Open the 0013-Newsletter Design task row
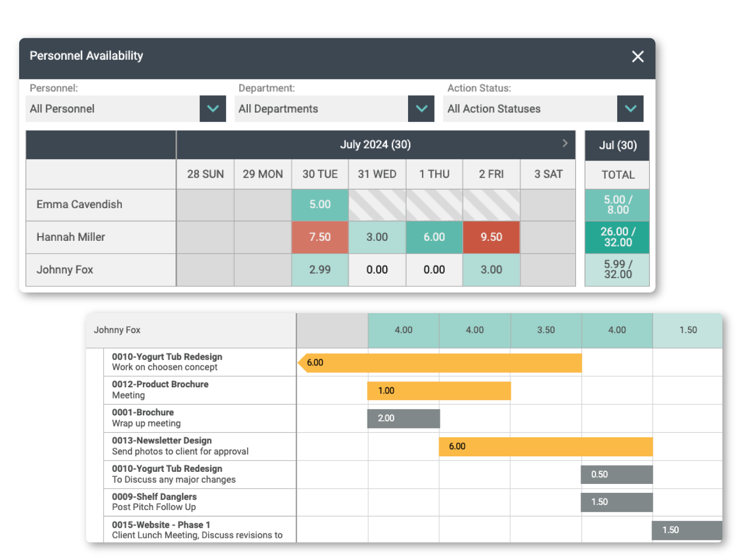 (180, 446)
